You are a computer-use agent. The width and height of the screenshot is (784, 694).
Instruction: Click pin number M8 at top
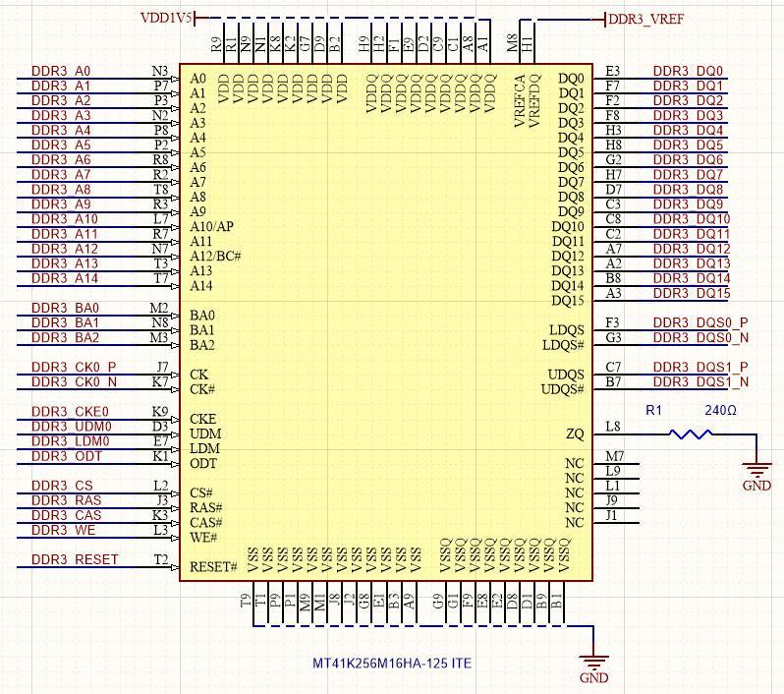[x=512, y=43]
